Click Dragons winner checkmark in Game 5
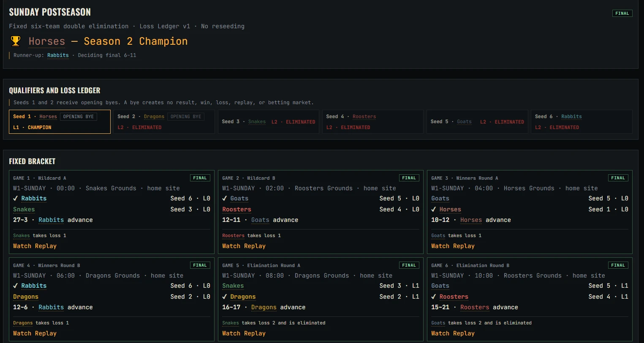The image size is (644, 343). (x=224, y=297)
